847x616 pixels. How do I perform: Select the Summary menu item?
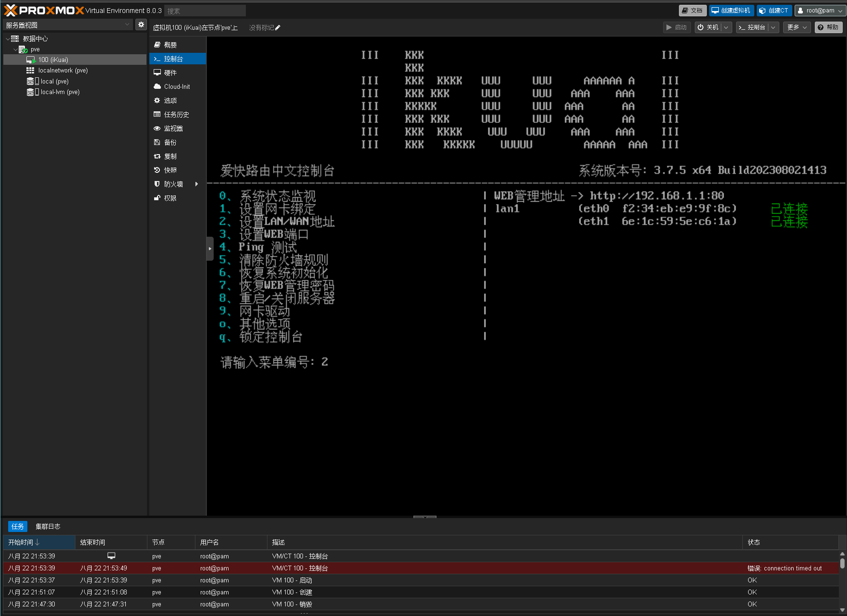170,45
